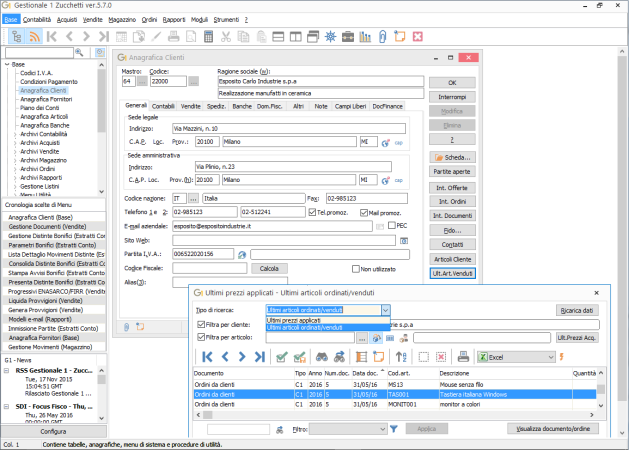This screenshot has width=629, height=450.
Task: Click the briefcase toolbar icon
Action: (348, 37)
